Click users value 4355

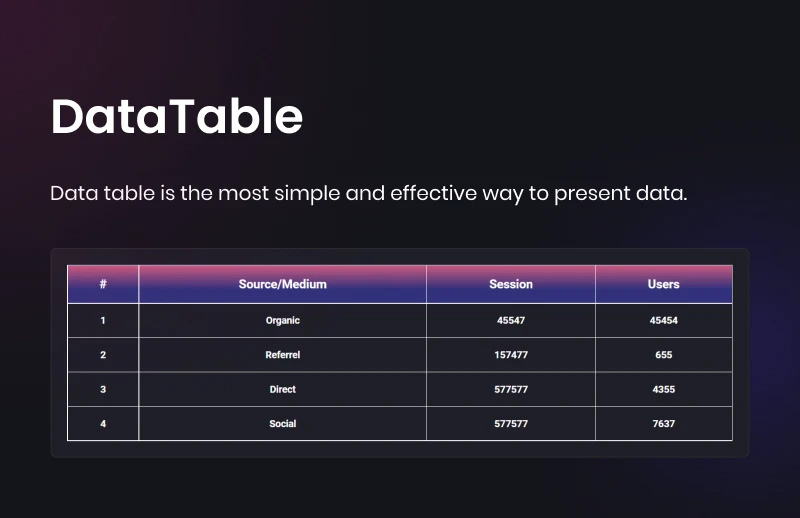pyautogui.click(x=664, y=389)
